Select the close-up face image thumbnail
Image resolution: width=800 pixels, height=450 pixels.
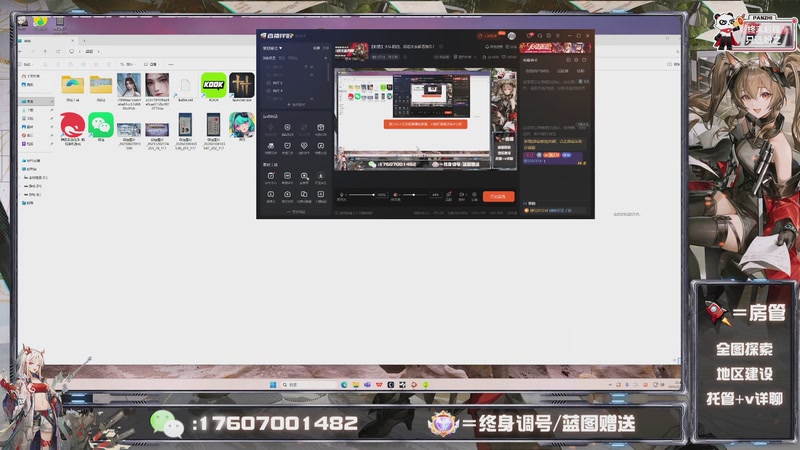pyautogui.click(x=157, y=85)
